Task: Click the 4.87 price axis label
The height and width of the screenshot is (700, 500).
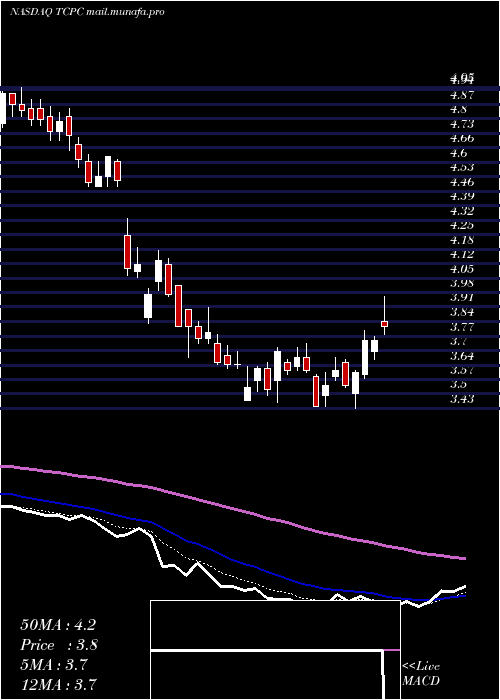Action: [462, 95]
